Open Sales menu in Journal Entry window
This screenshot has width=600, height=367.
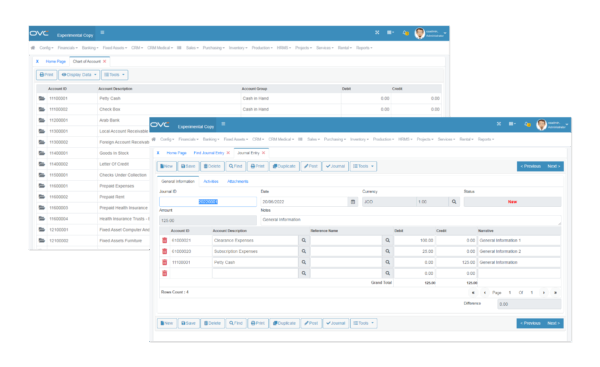(313, 139)
